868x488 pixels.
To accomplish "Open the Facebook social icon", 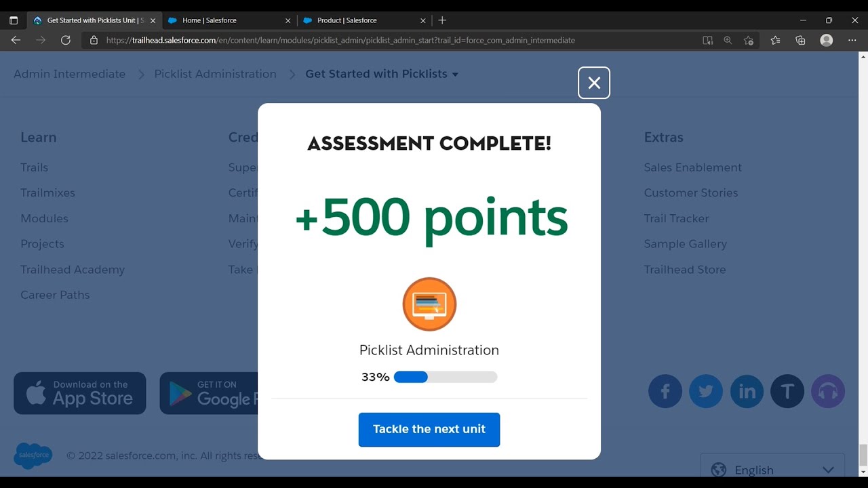I will pyautogui.click(x=665, y=391).
